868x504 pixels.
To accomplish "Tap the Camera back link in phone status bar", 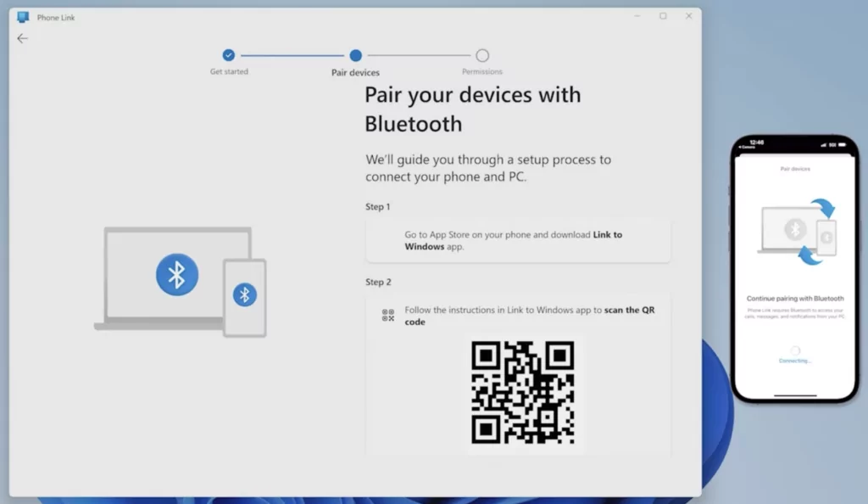I will 748,148.
